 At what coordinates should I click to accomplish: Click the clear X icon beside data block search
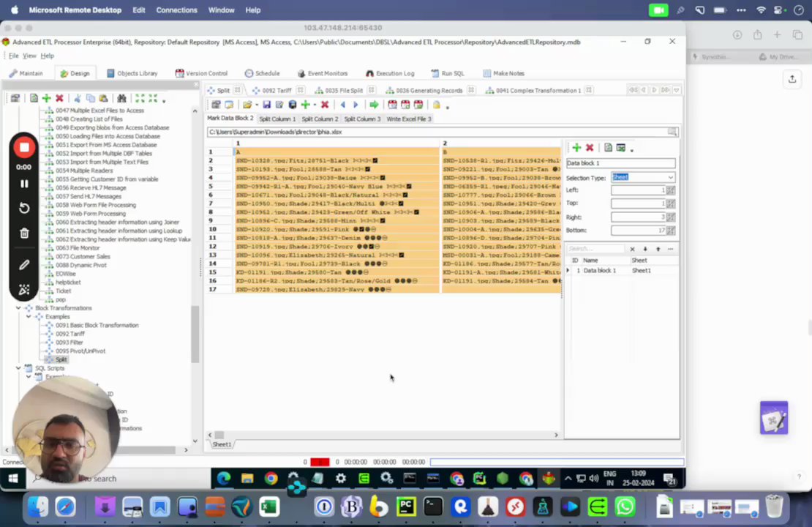[x=632, y=250]
